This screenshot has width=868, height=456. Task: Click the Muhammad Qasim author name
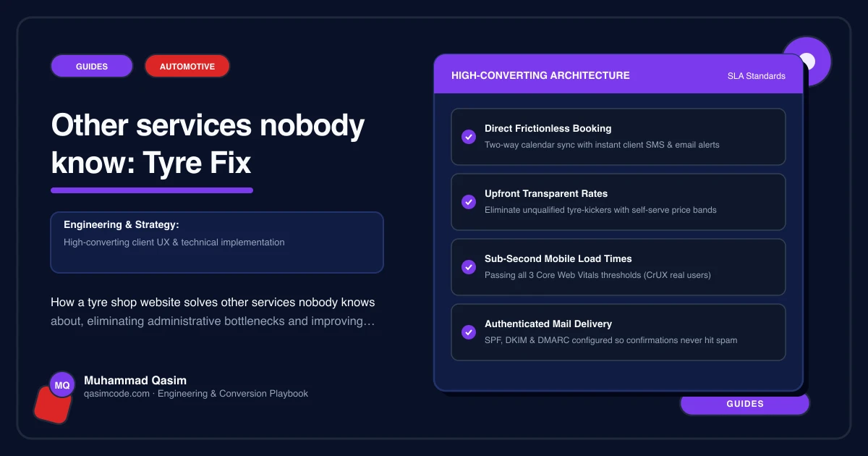pos(135,380)
